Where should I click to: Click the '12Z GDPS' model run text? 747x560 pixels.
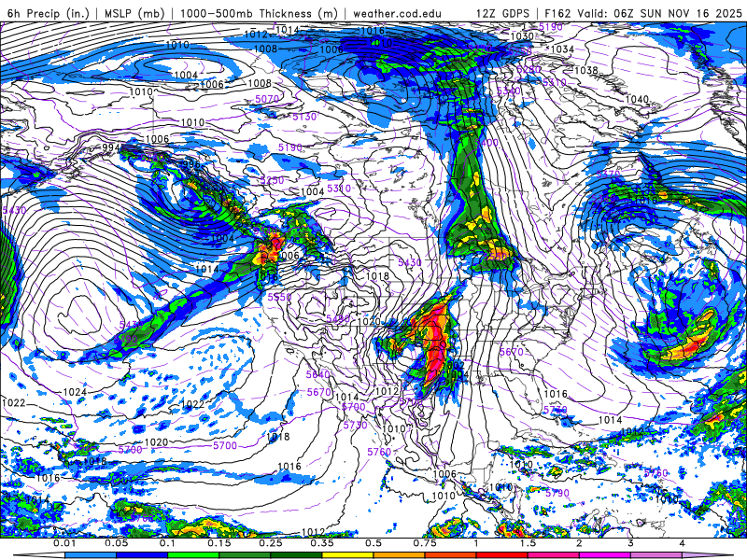pyautogui.click(x=502, y=13)
